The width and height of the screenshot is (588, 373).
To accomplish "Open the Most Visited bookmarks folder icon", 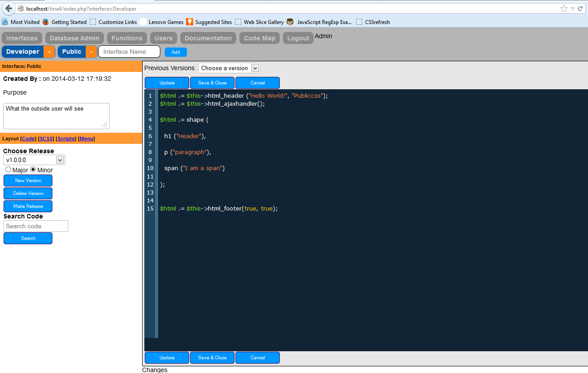I will coord(4,22).
